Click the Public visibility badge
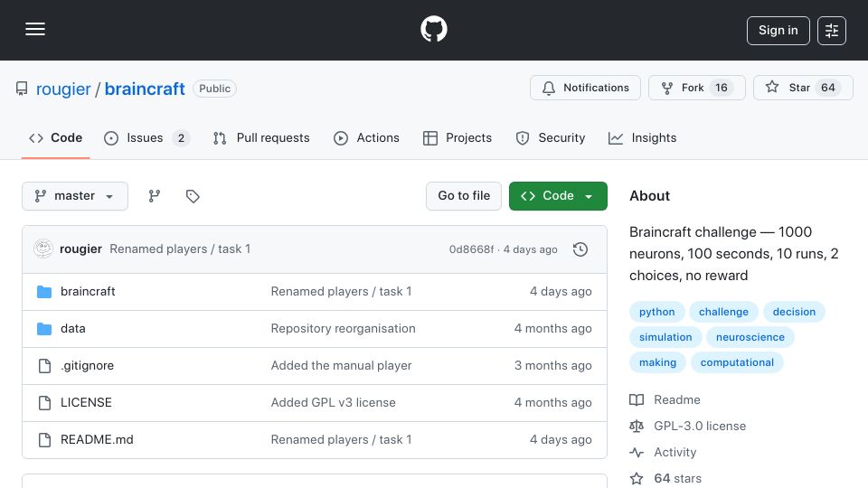 [x=215, y=89]
